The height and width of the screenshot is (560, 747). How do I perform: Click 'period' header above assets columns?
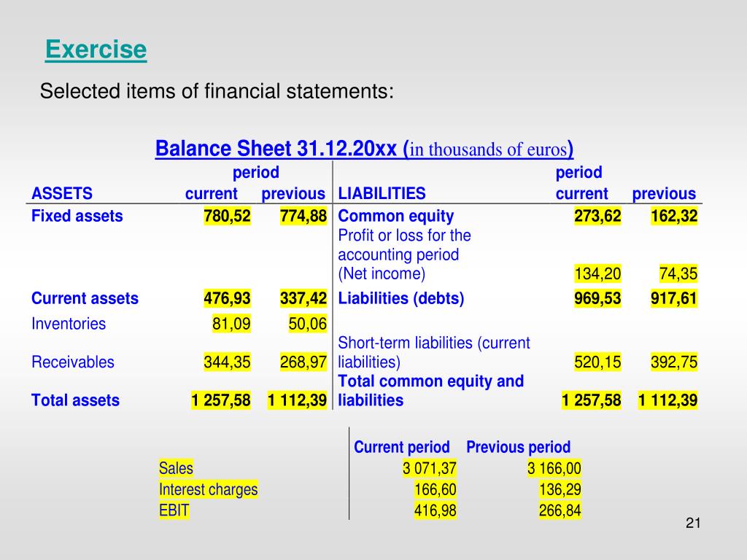click(256, 172)
